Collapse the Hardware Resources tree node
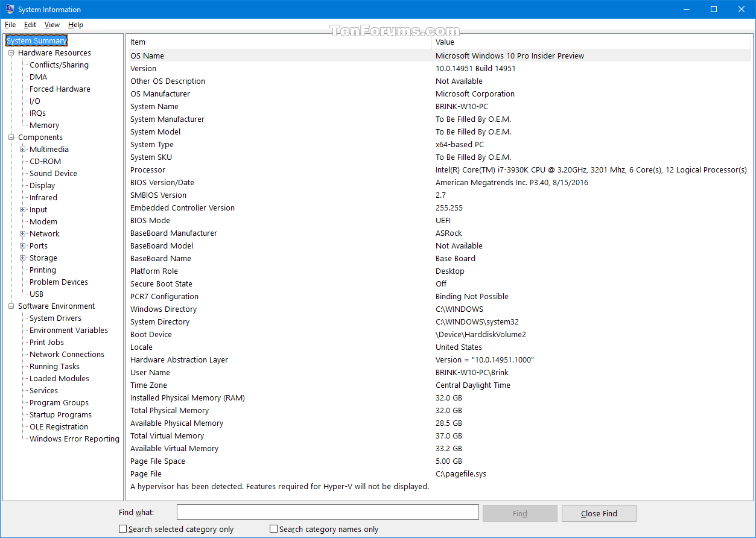The height and width of the screenshot is (538, 756). click(x=11, y=52)
